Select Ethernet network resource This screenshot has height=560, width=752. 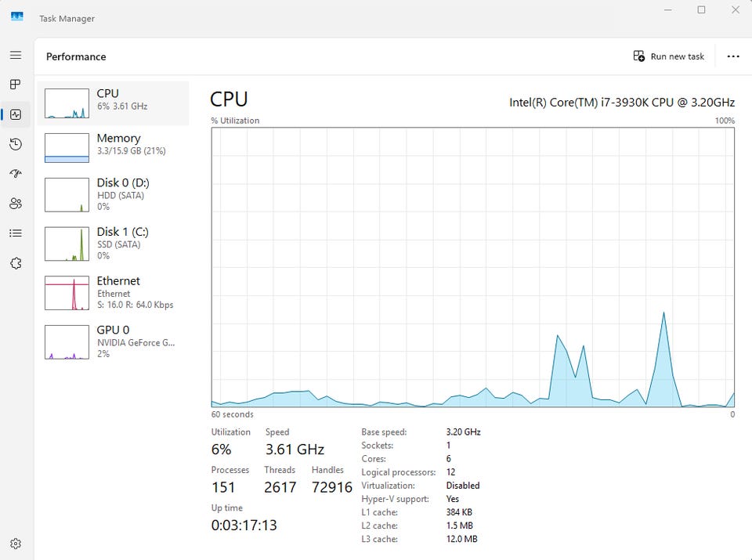tap(113, 292)
